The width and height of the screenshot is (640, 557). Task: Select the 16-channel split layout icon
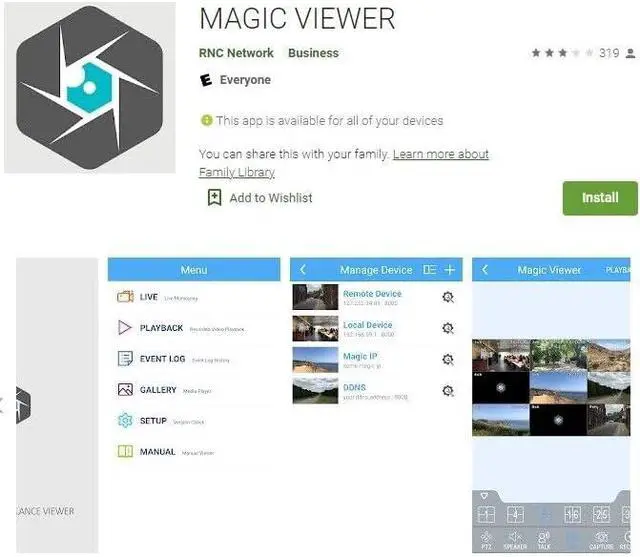point(573,515)
